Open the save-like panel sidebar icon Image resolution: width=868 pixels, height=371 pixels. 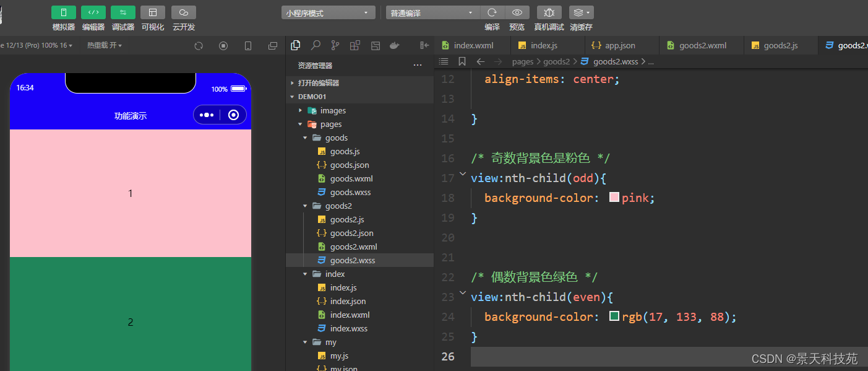(x=375, y=45)
